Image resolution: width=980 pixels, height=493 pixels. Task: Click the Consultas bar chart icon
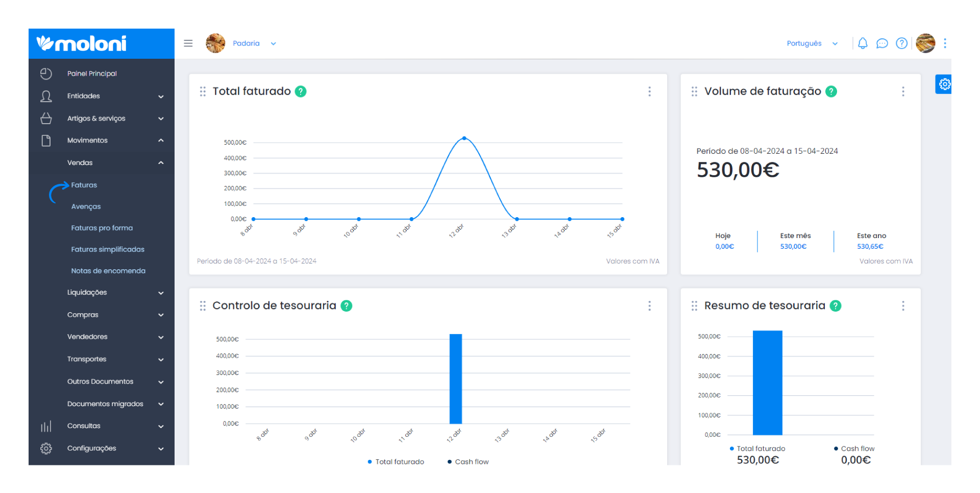(46, 426)
